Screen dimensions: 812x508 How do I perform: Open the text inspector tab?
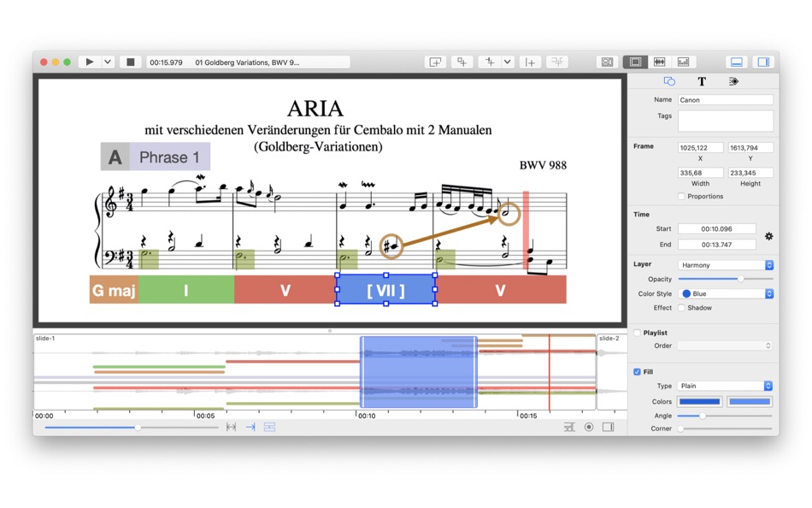702,81
